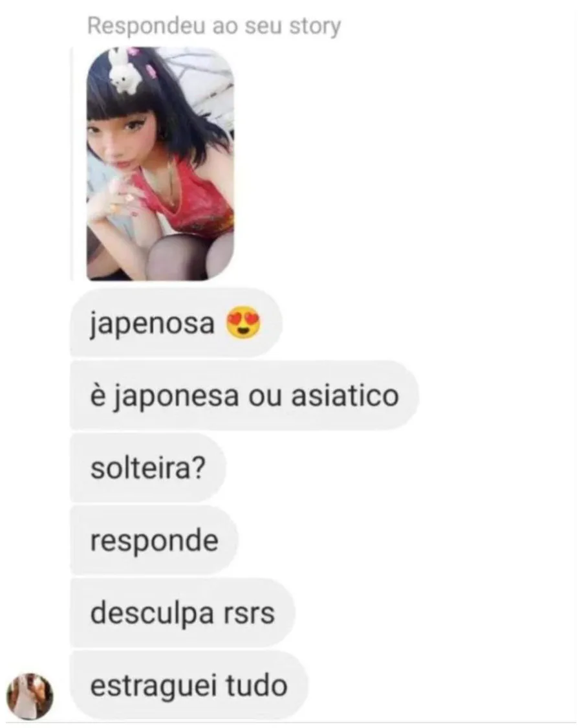Screen dimensions: 582x728
Task: Select the word 'japenosa' in the first bubble
Action: (x=152, y=324)
